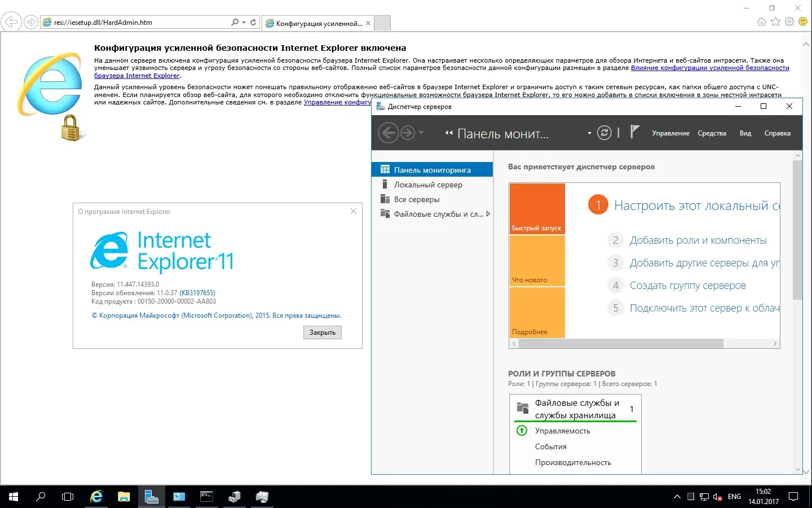This screenshot has height=508, width=812.
Task: Switch to Command Prompt in the taskbar
Action: coord(206,497)
